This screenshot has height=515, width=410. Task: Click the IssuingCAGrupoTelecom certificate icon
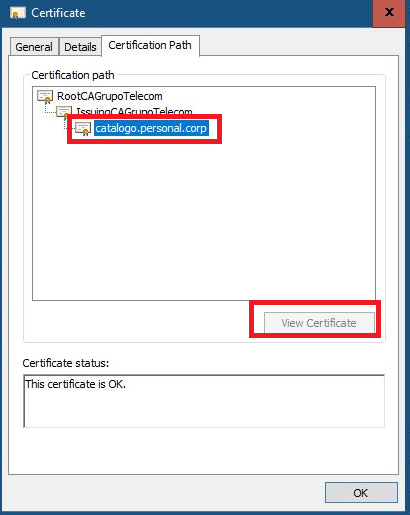pos(64,111)
